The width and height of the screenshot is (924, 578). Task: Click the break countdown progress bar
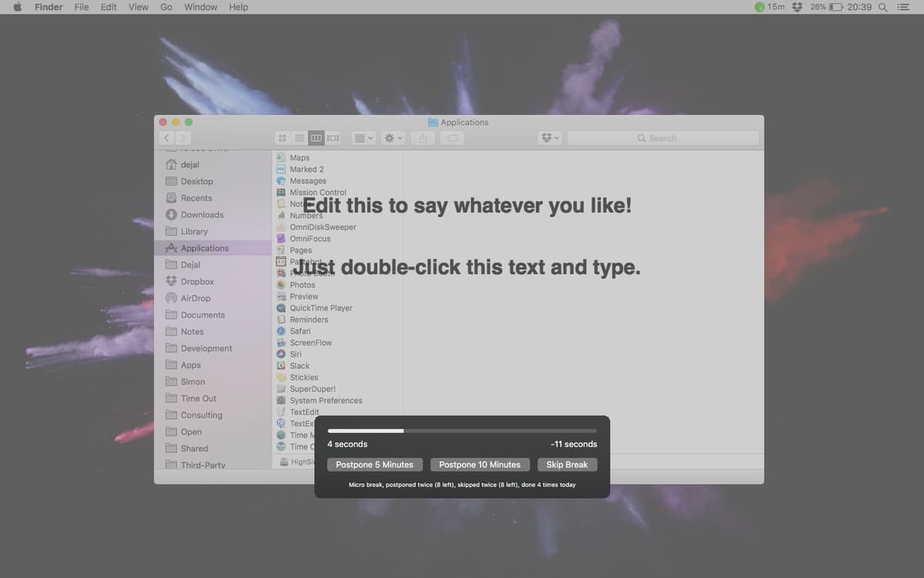(460, 430)
